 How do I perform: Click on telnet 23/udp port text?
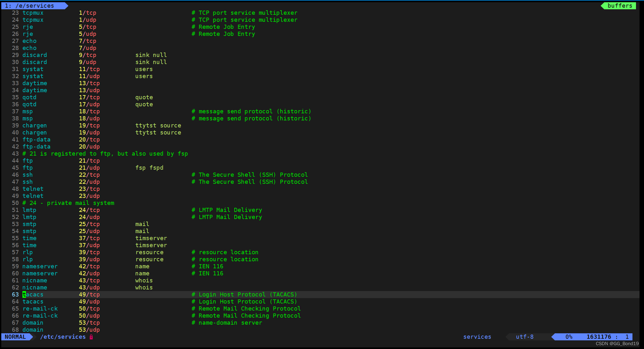click(x=89, y=196)
